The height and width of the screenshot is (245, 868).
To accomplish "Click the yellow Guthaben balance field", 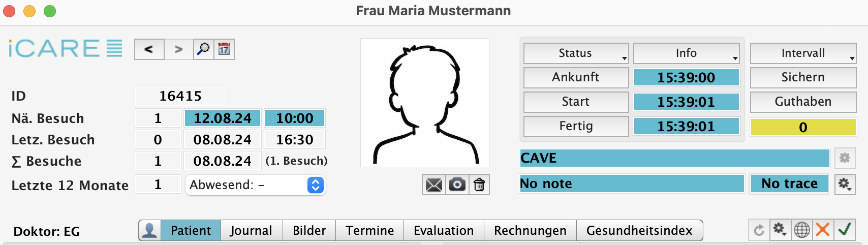I will [803, 127].
